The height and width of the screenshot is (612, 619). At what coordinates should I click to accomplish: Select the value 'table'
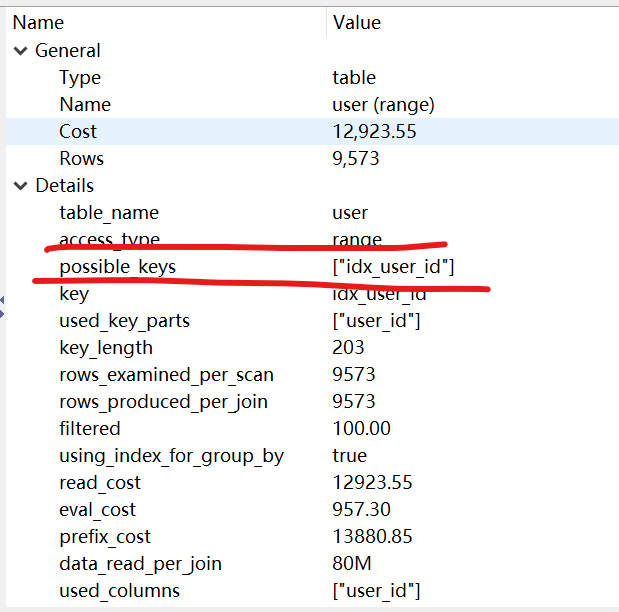coord(354,77)
